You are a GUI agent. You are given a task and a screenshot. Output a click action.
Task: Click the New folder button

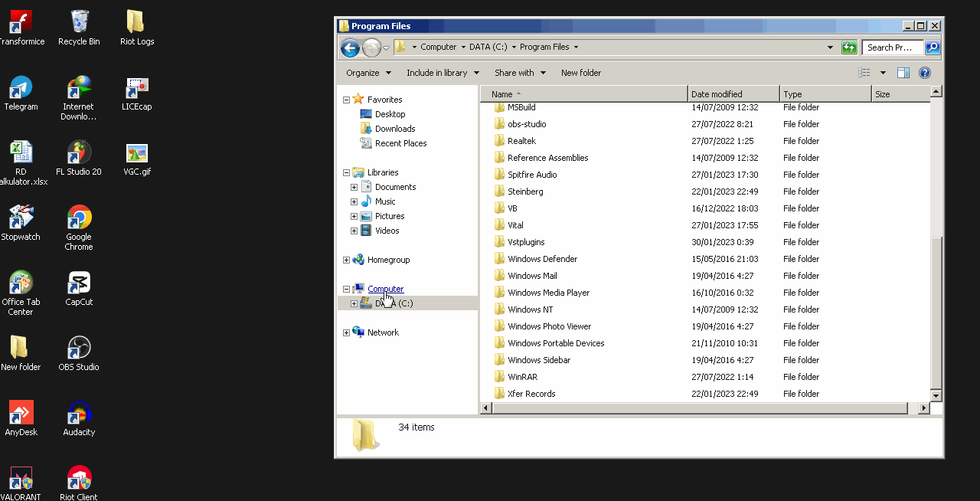click(x=580, y=73)
